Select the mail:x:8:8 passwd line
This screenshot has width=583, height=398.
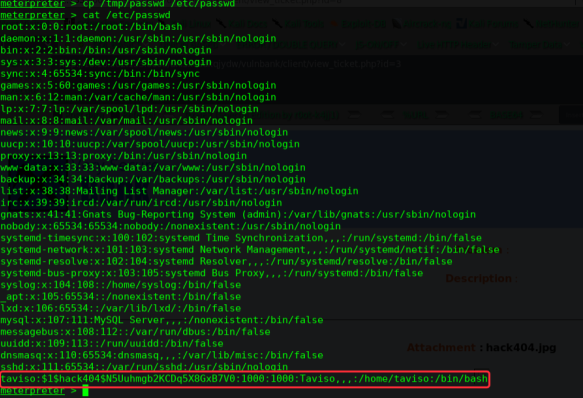click(x=126, y=121)
